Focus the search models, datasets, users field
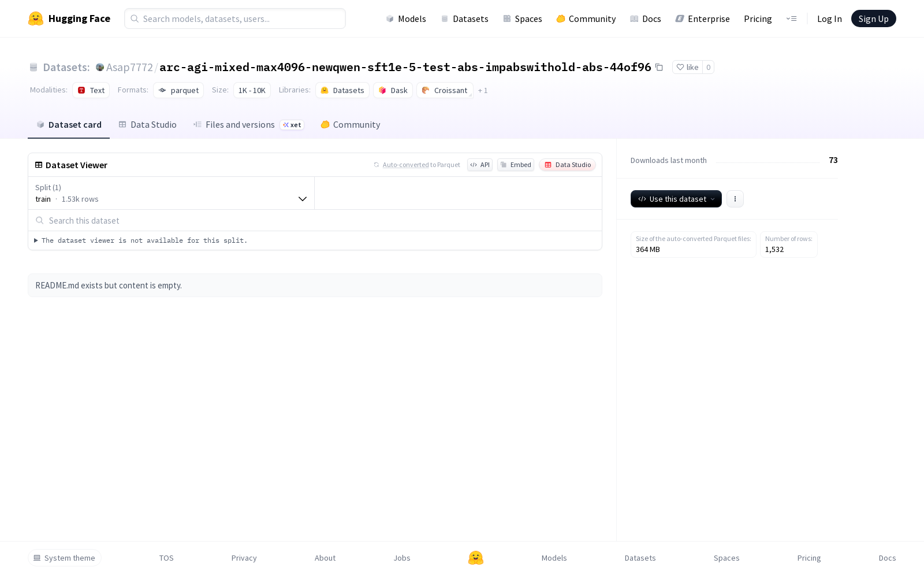Image resolution: width=924 pixels, height=578 pixels. tap(235, 18)
